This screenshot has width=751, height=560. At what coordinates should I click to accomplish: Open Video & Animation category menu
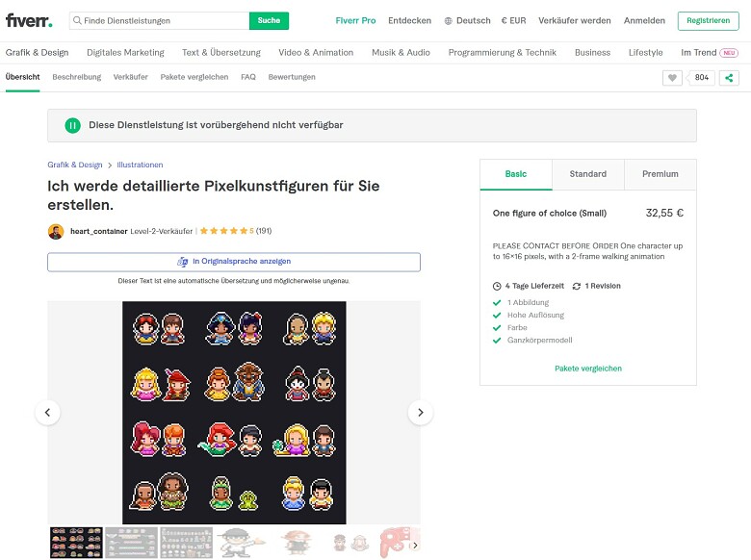316,53
